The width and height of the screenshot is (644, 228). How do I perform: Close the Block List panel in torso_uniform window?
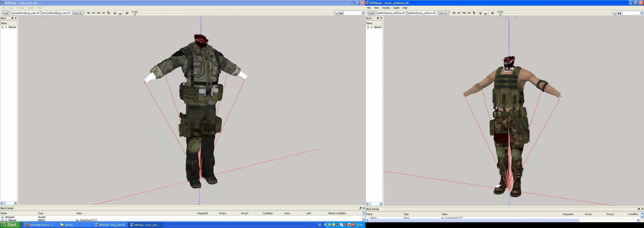click(381, 18)
